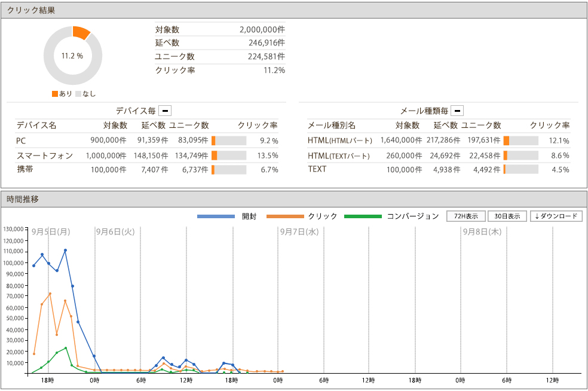This screenshot has width=588, height=391.
Task: Click the 携帯 device row name
Action: (24, 169)
